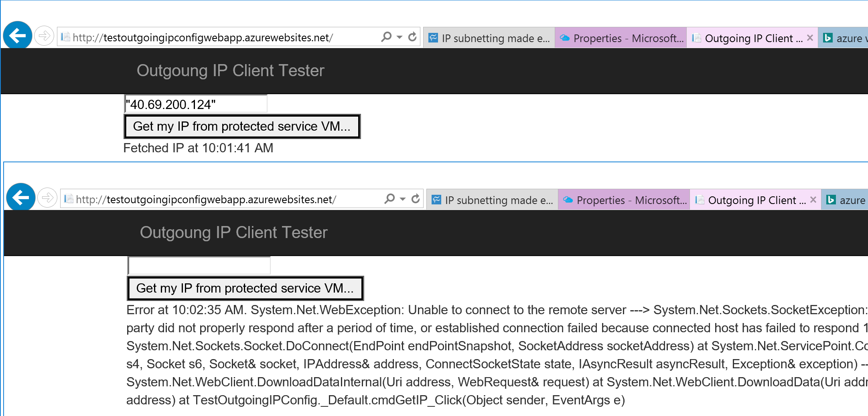Image resolution: width=868 pixels, height=416 pixels.
Task: Close the Outgoing IP Client tab in the error window
Action: 813,200
